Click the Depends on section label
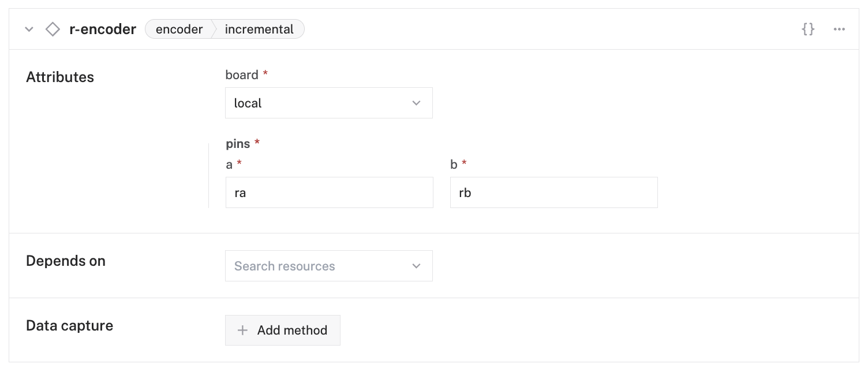This screenshot has height=371, width=868. [66, 261]
